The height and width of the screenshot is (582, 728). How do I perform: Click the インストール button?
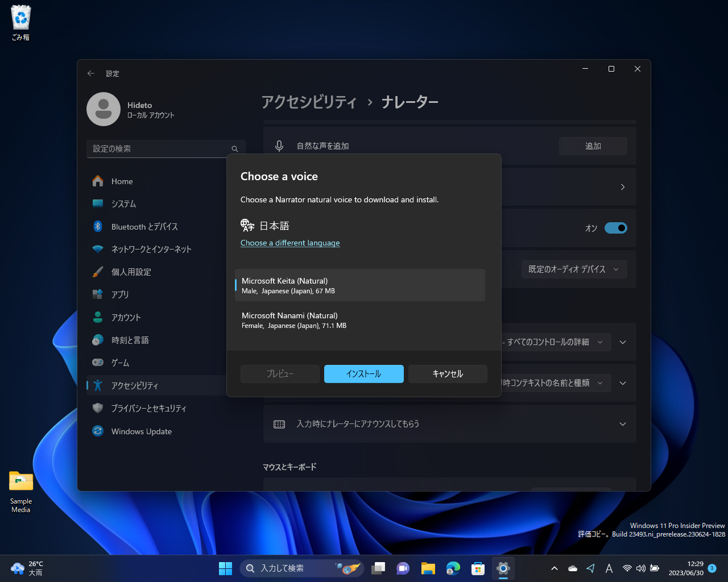point(363,373)
